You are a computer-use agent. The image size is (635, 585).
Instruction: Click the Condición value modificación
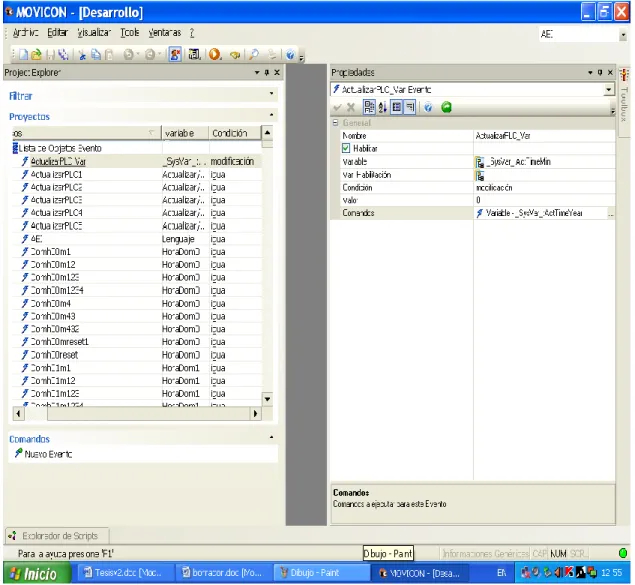pos(544,187)
